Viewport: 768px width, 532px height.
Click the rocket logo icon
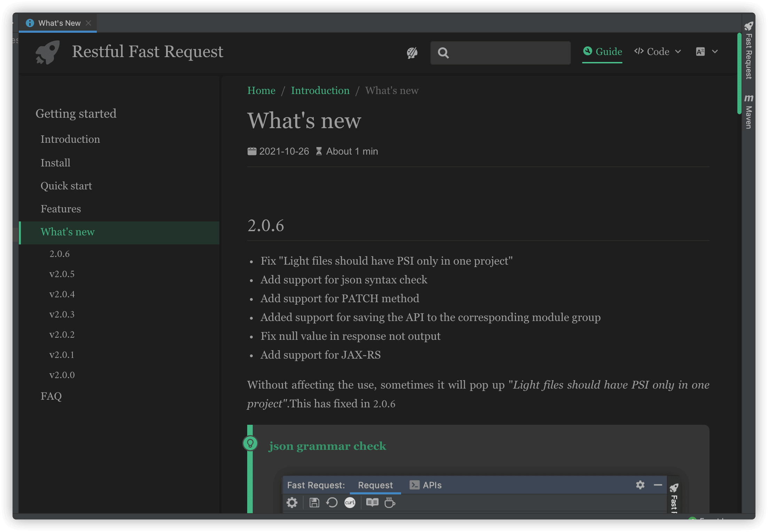47,52
